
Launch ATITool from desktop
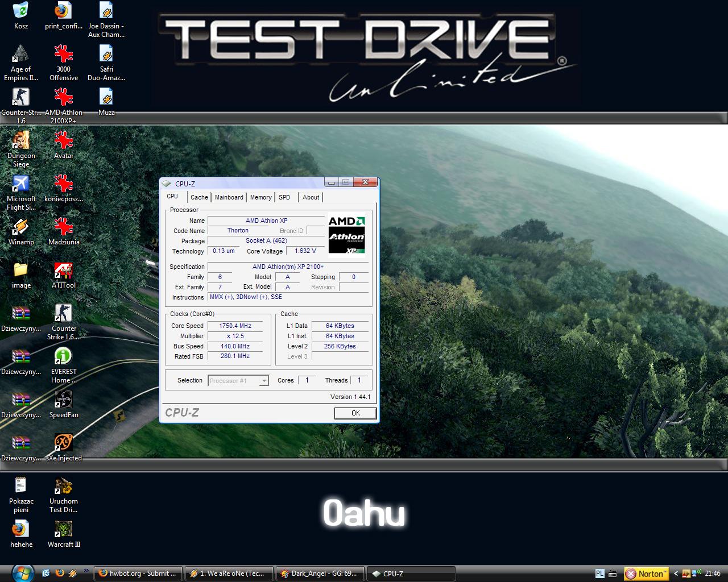pos(63,275)
